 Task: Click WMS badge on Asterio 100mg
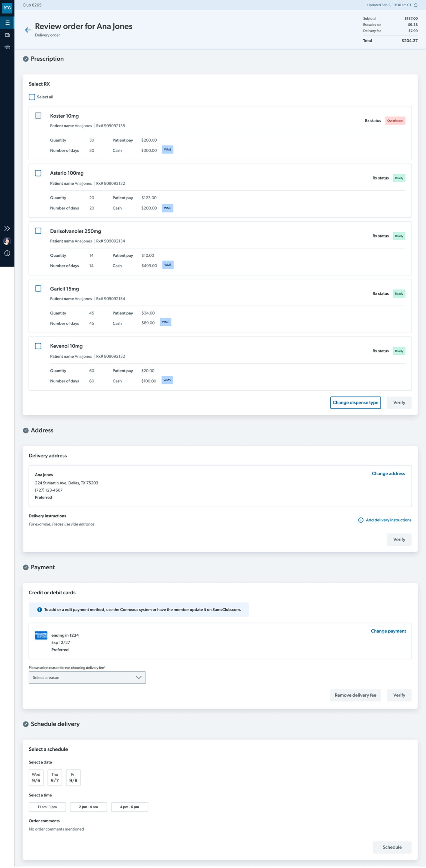click(x=168, y=208)
